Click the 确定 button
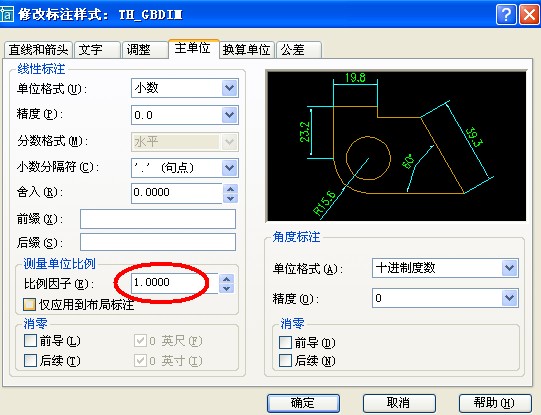The height and width of the screenshot is (415, 541). click(303, 403)
